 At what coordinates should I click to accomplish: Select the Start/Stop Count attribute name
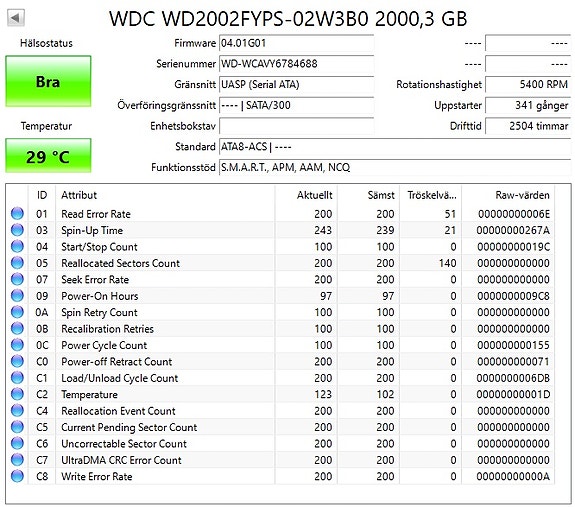(x=99, y=247)
